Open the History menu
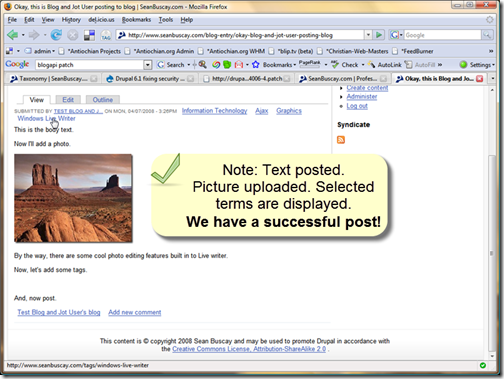 [x=71, y=20]
